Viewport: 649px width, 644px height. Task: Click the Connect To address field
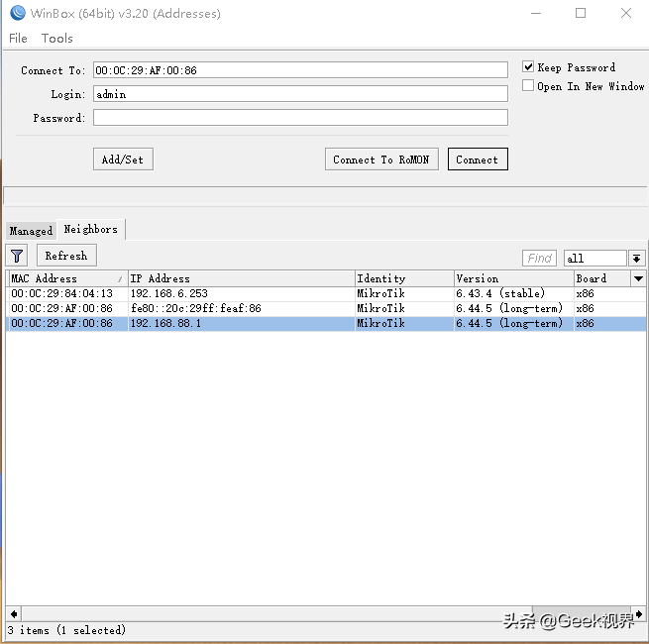(x=300, y=70)
